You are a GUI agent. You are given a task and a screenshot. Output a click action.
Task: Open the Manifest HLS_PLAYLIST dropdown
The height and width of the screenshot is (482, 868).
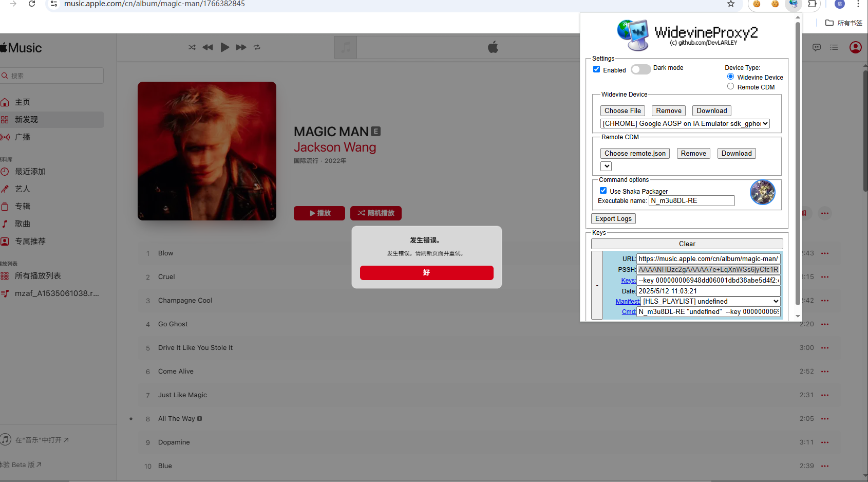tap(710, 301)
